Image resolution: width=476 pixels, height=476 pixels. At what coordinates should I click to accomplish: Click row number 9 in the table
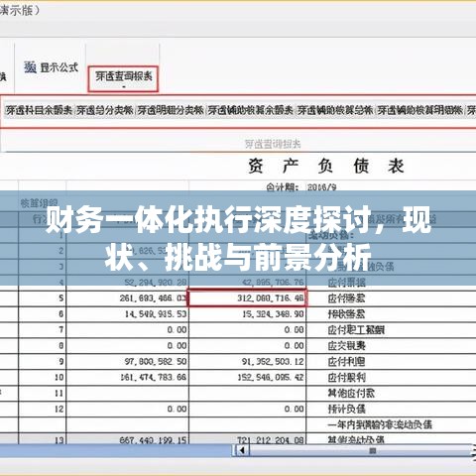(61, 361)
